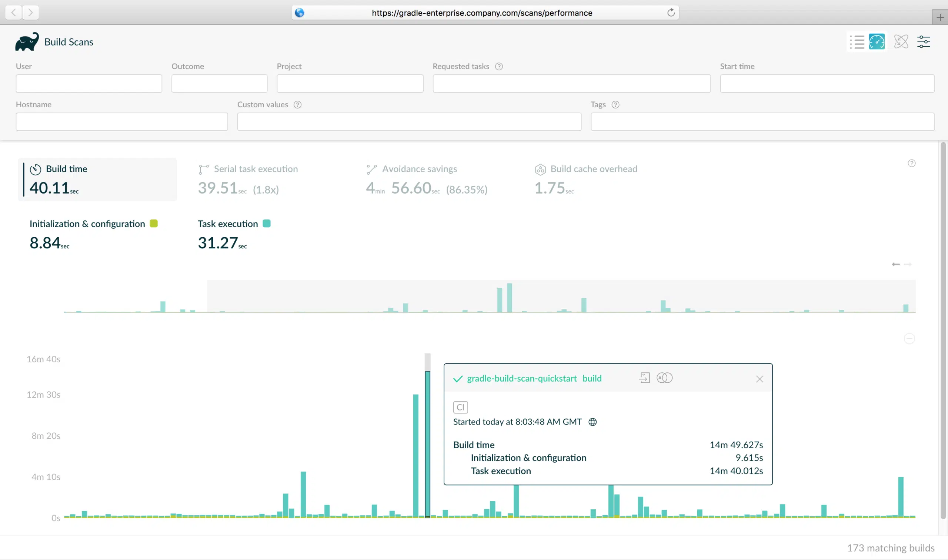The height and width of the screenshot is (560, 948).
Task: Focus the Project filter field
Action: [350, 83]
